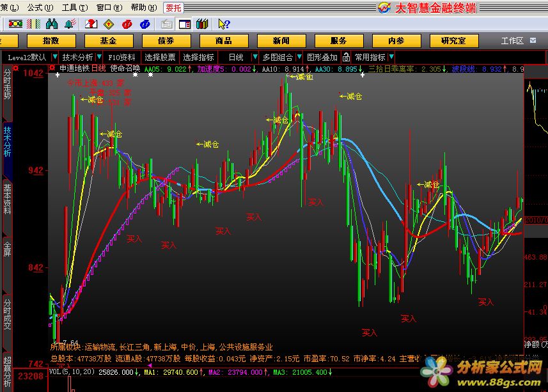
Task: Click the VOL(5,10,20) volume indicator label
Action: click(x=72, y=372)
